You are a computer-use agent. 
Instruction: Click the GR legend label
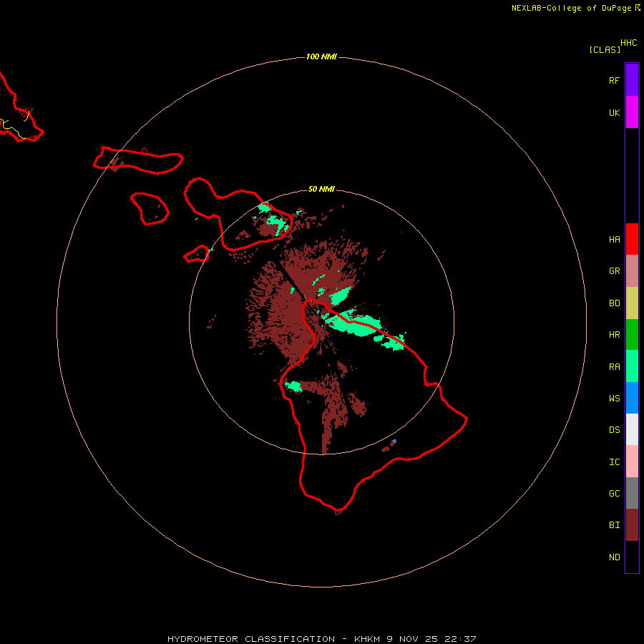point(614,271)
